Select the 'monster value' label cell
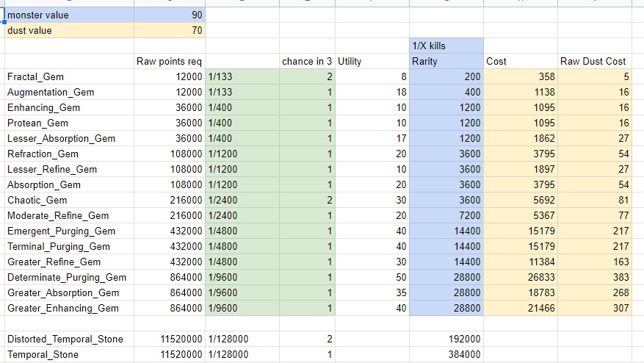Screen dimensions: 644x363 click(x=70, y=15)
